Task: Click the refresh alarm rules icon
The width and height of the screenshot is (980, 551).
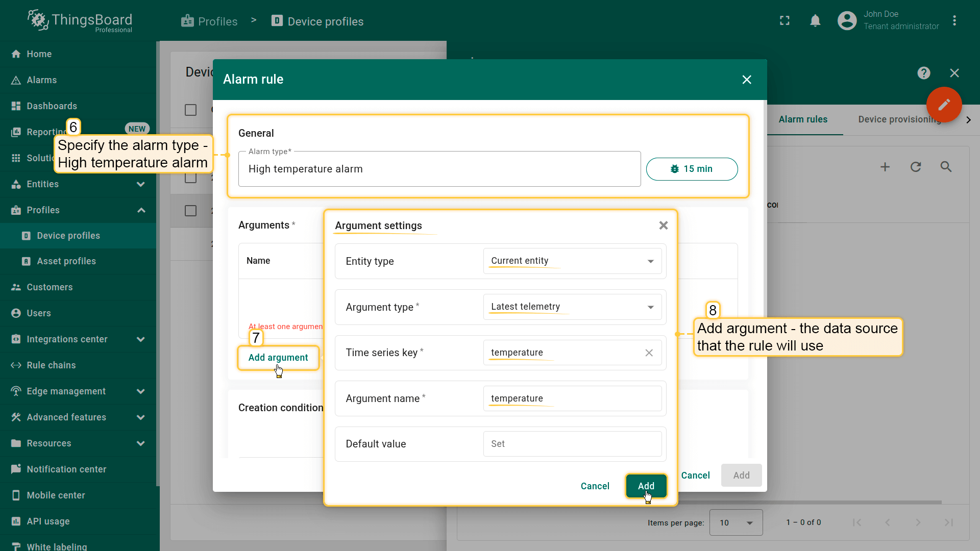Action: pos(916,167)
